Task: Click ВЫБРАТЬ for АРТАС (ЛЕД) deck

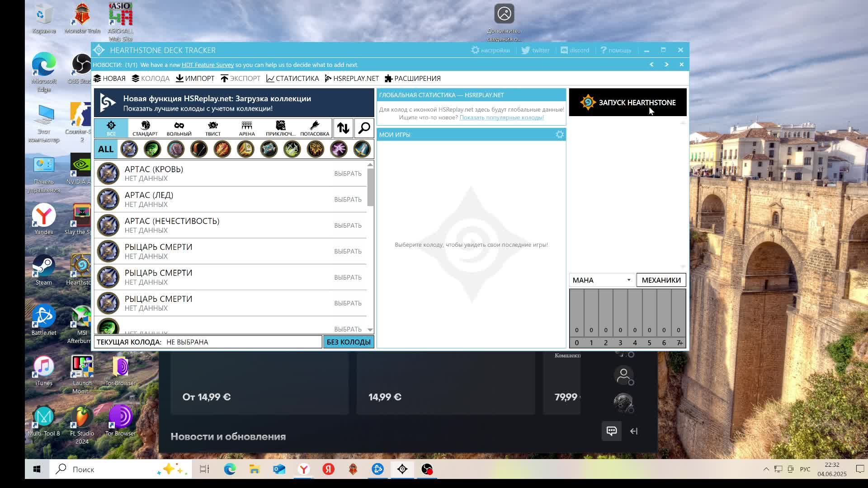Action: click(x=348, y=199)
